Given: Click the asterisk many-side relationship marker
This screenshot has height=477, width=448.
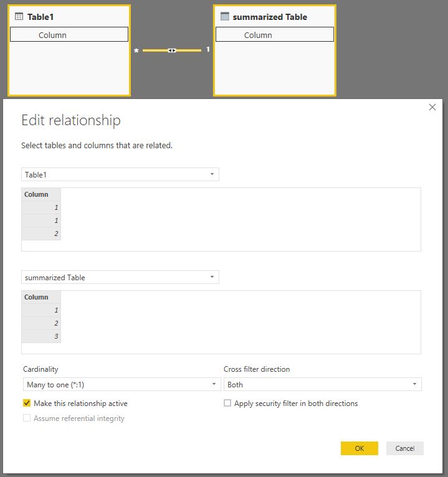Looking at the screenshot, I should coord(136,51).
